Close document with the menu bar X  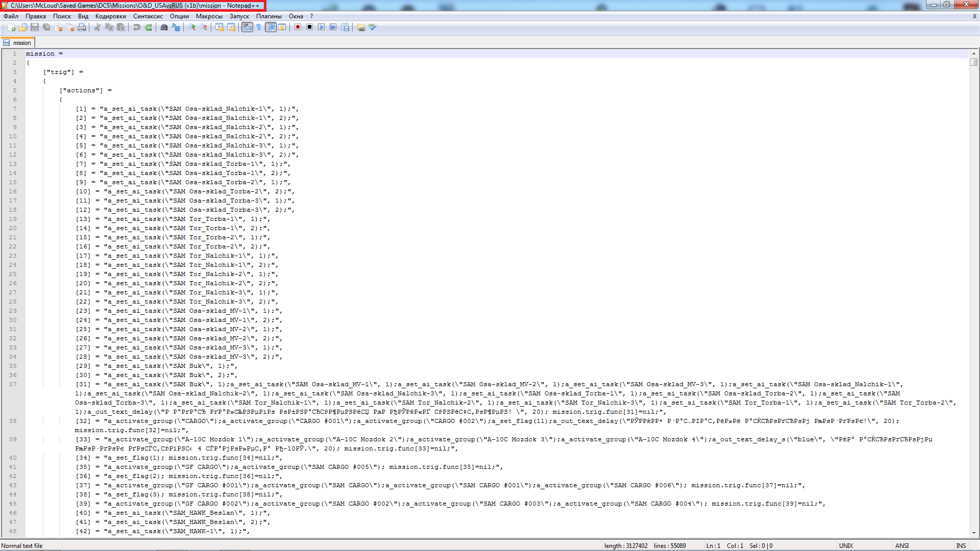tap(974, 16)
